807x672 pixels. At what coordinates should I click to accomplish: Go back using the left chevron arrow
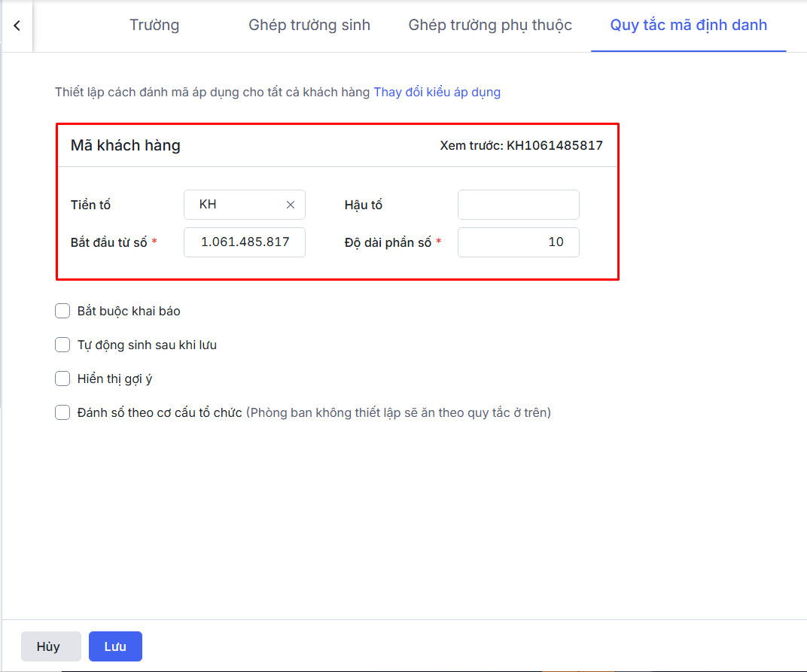(x=17, y=26)
